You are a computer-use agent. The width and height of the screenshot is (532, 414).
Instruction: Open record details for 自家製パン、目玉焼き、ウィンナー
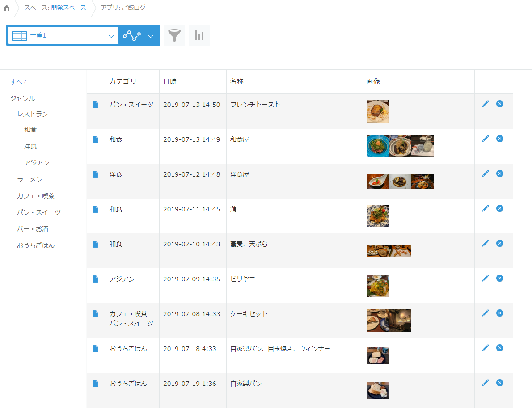pyautogui.click(x=95, y=349)
